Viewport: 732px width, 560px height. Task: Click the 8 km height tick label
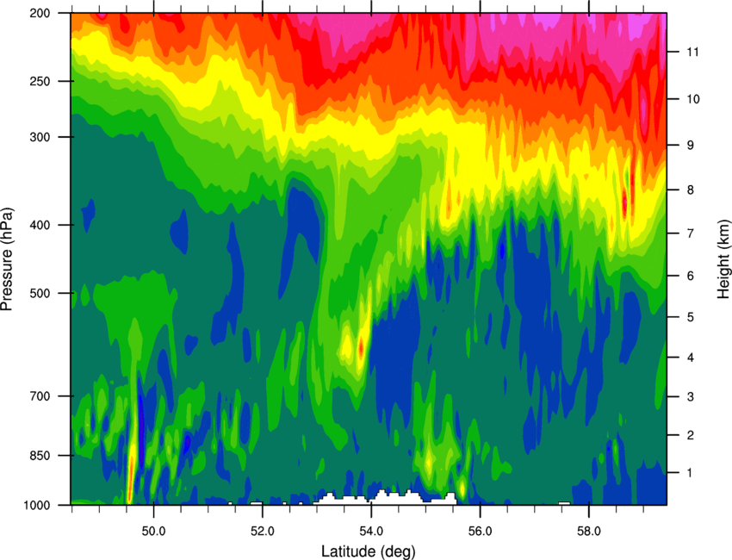690,190
